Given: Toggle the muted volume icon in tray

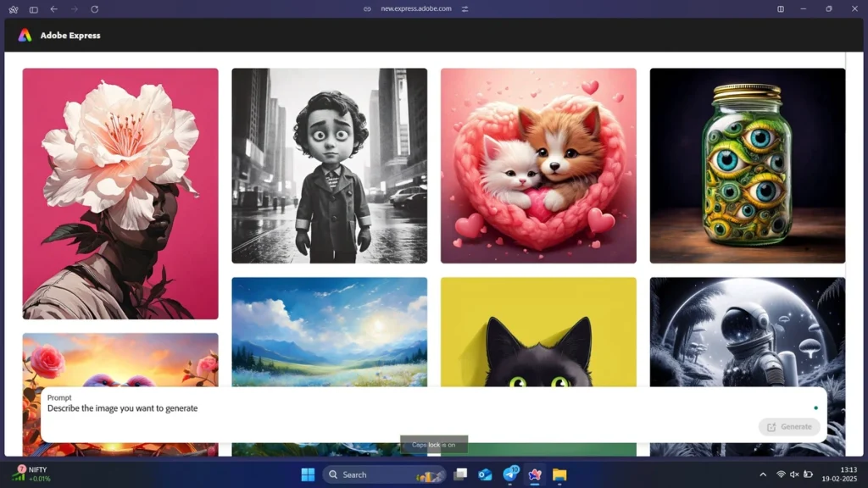Looking at the screenshot, I should click(794, 474).
